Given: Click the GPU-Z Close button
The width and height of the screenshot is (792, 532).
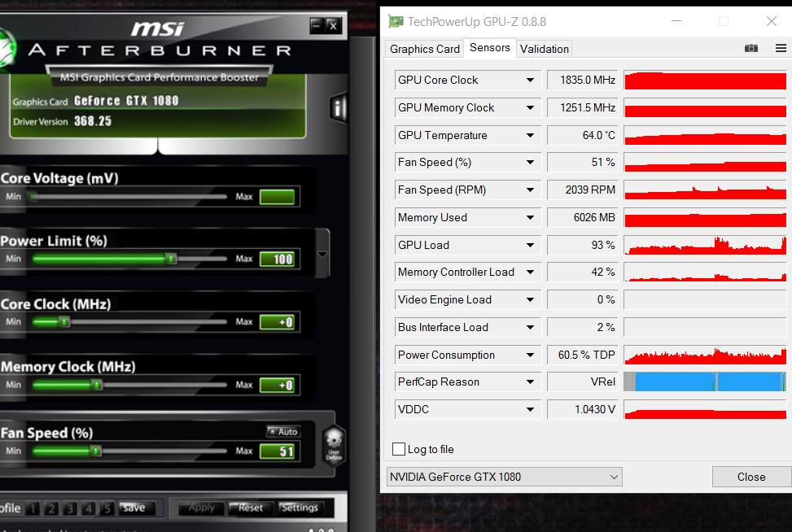Looking at the screenshot, I should tap(751, 477).
